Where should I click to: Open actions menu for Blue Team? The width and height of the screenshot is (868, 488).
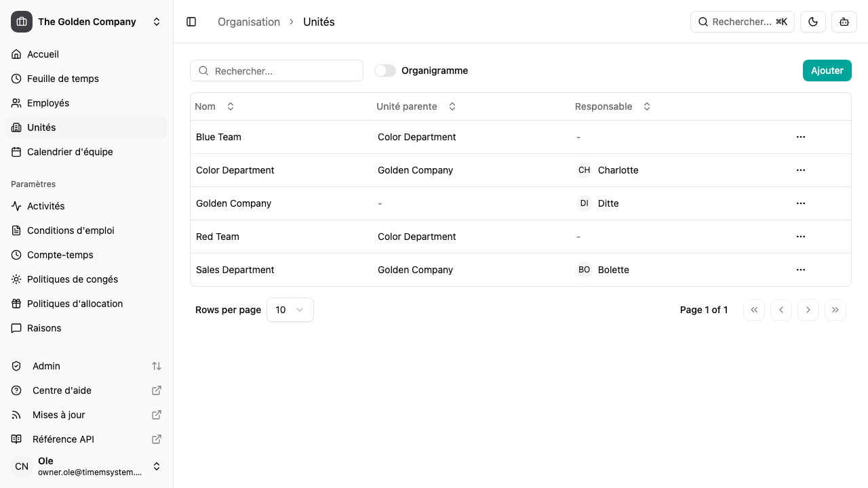click(800, 137)
